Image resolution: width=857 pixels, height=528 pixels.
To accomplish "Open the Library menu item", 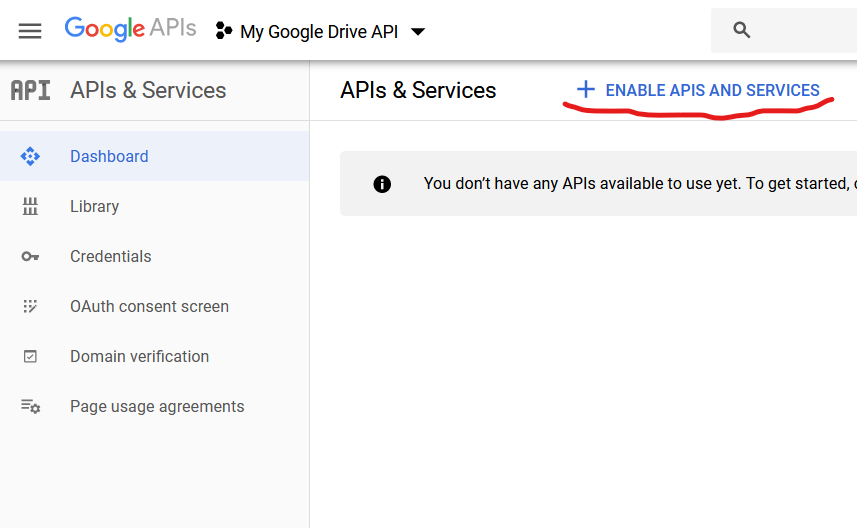I will click(94, 206).
